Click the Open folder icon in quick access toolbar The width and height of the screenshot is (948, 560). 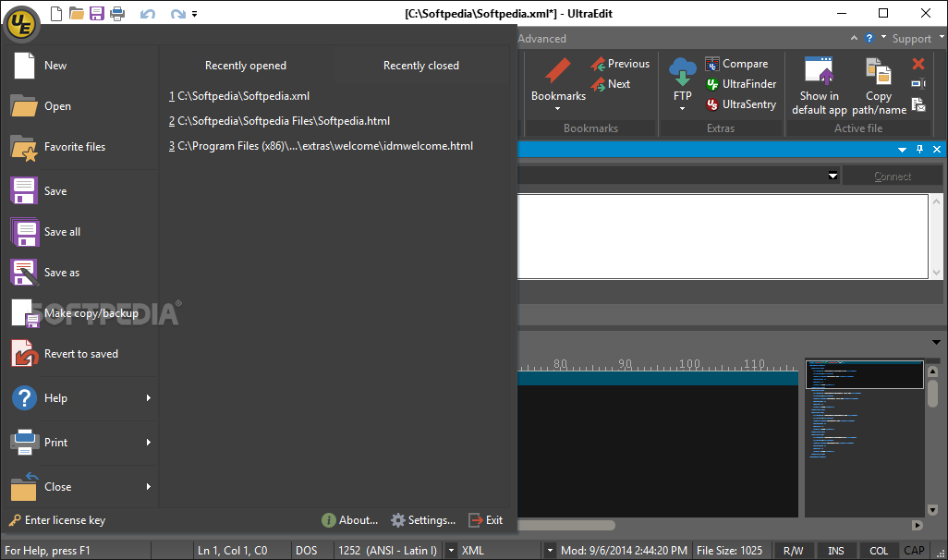pos(76,13)
